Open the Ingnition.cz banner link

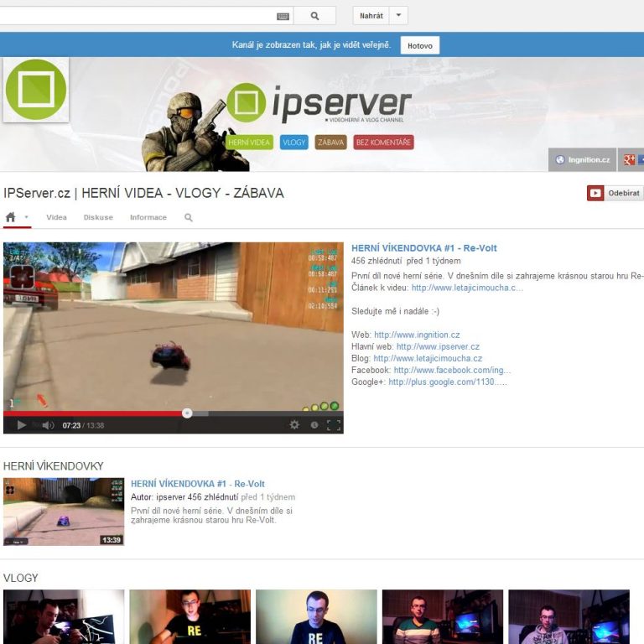(x=582, y=160)
